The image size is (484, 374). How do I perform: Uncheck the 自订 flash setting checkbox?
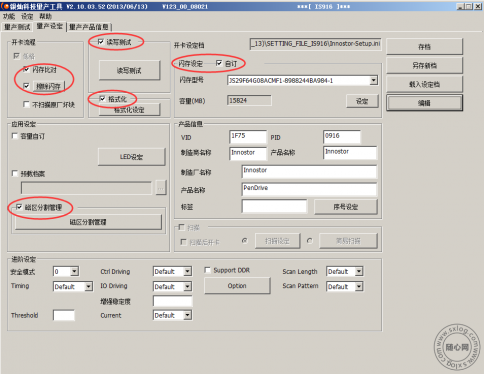pos(219,63)
